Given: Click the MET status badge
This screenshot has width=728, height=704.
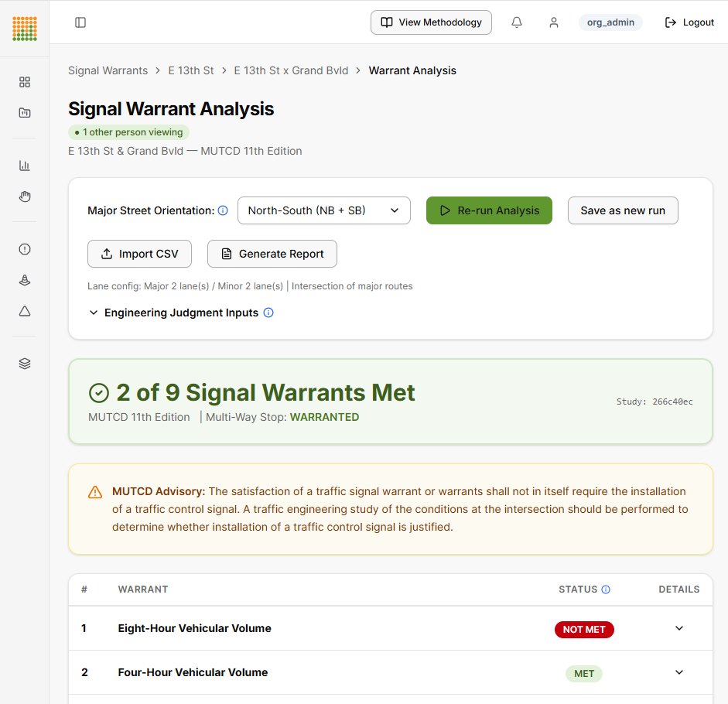Looking at the screenshot, I should tap(583, 673).
